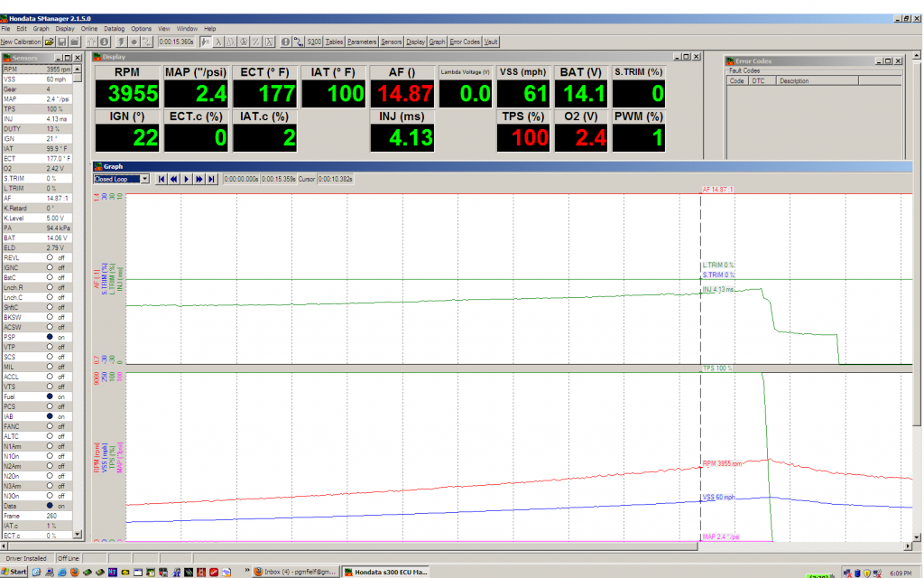Click the system tray clock

click(901, 573)
